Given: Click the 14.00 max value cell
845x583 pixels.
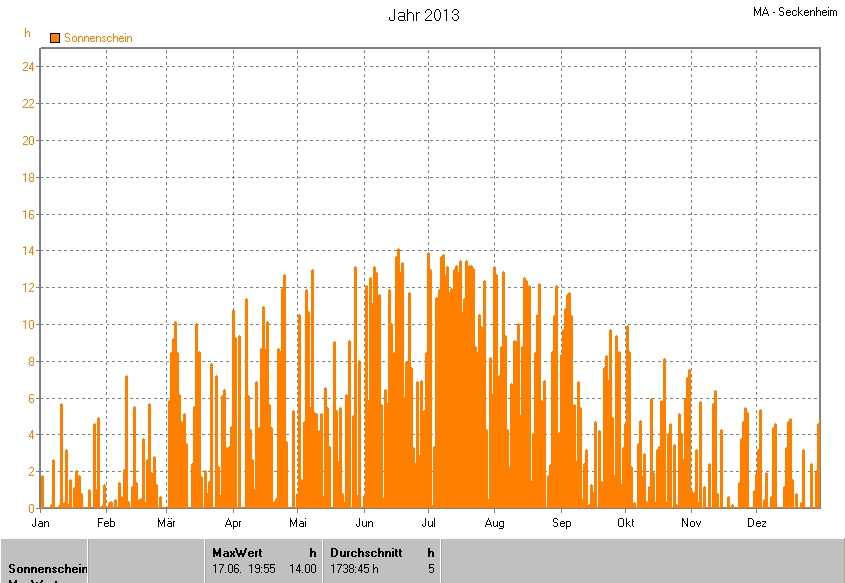Looking at the screenshot, I should click(303, 569).
